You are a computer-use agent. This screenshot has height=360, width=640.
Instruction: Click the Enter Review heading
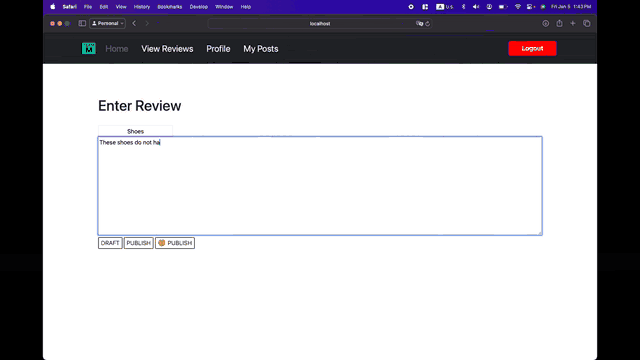click(x=140, y=106)
